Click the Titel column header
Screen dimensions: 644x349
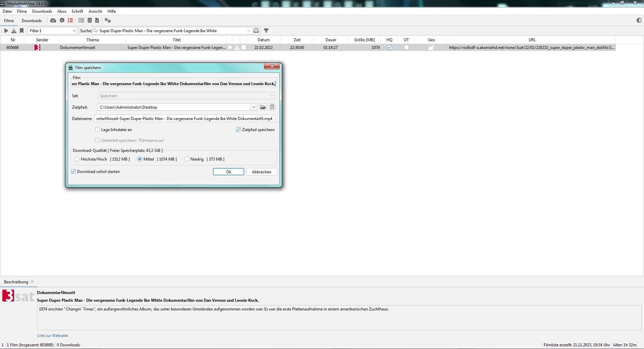(176, 40)
